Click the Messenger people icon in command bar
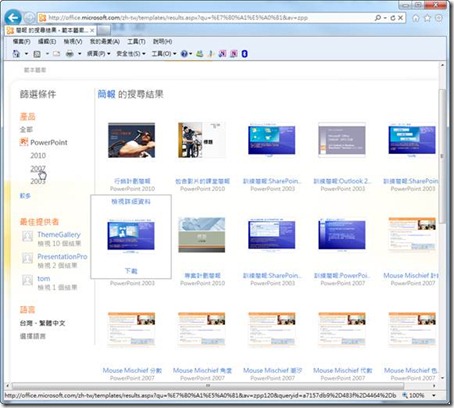Viewport: 454px width, 408px height. [x=199, y=54]
